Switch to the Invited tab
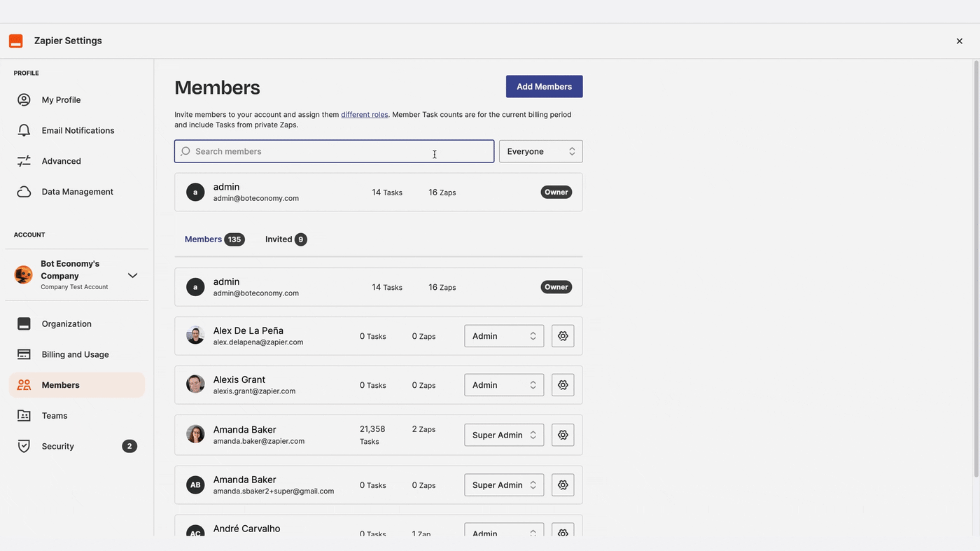Screen dimensions: 980x551 286,239
